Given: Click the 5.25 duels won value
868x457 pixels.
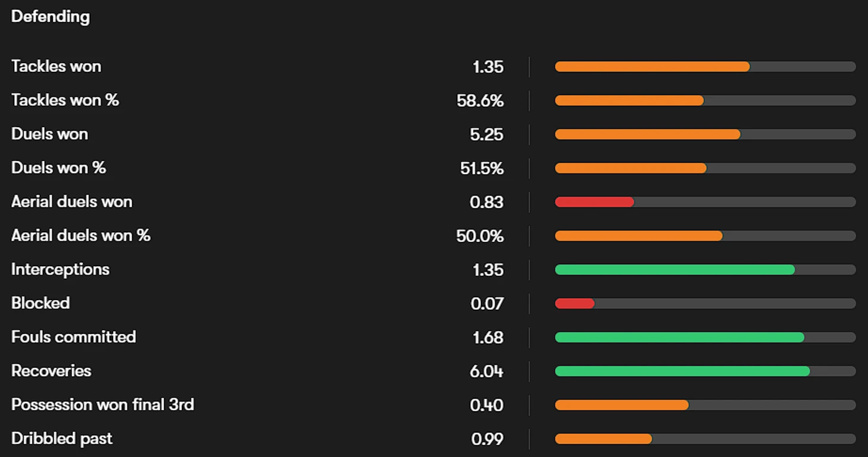Looking at the screenshot, I should (x=486, y=135).
